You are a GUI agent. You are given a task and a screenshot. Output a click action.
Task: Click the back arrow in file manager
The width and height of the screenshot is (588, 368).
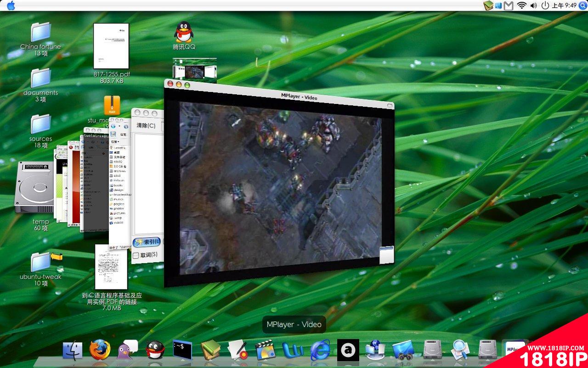(113, 126)
